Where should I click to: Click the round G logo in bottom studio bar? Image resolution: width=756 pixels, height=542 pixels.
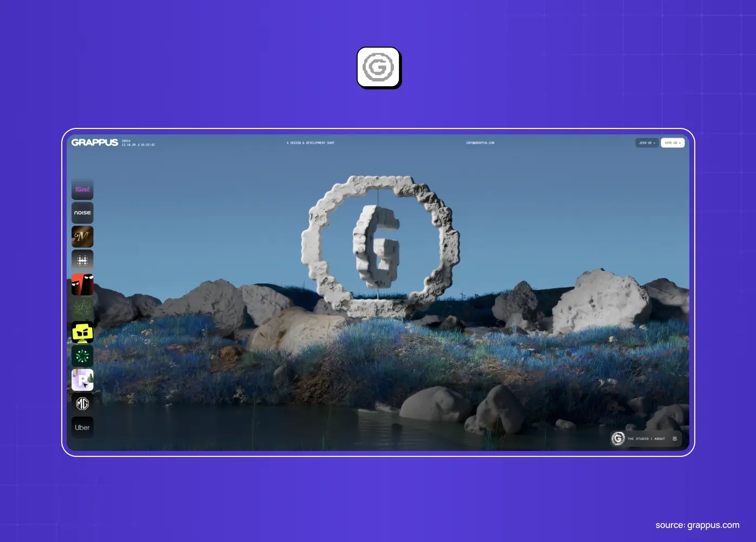coord(618,438)
